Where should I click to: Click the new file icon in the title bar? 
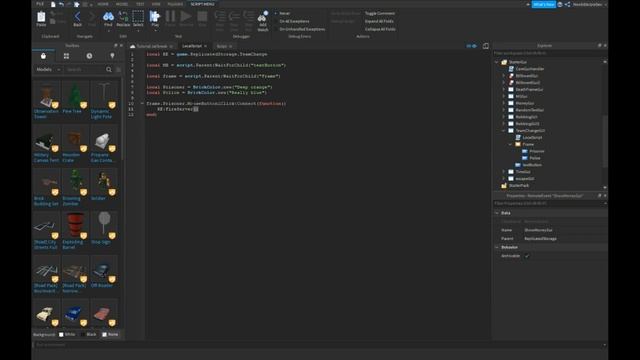point(53,4)
